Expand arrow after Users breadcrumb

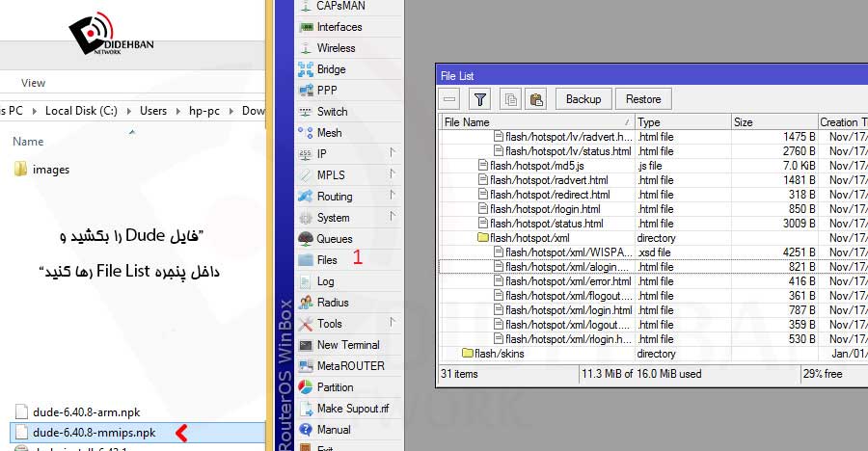[178, 111]
